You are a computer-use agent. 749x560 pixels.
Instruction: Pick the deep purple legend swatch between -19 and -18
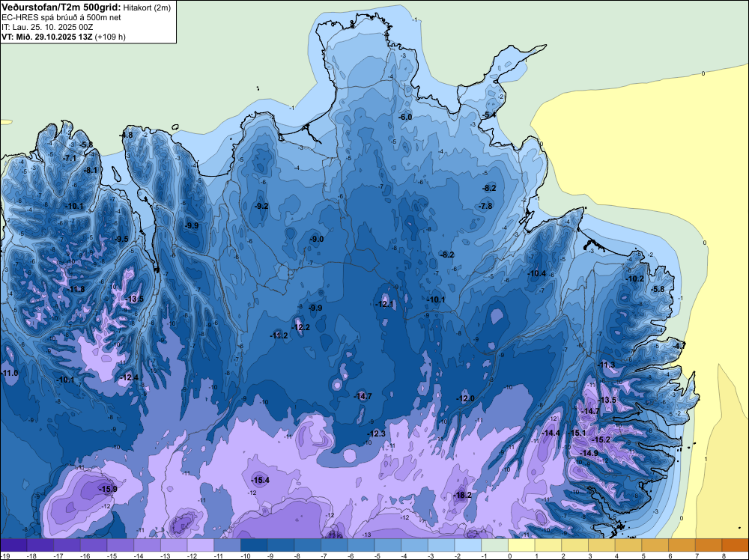tap(13, 545)
